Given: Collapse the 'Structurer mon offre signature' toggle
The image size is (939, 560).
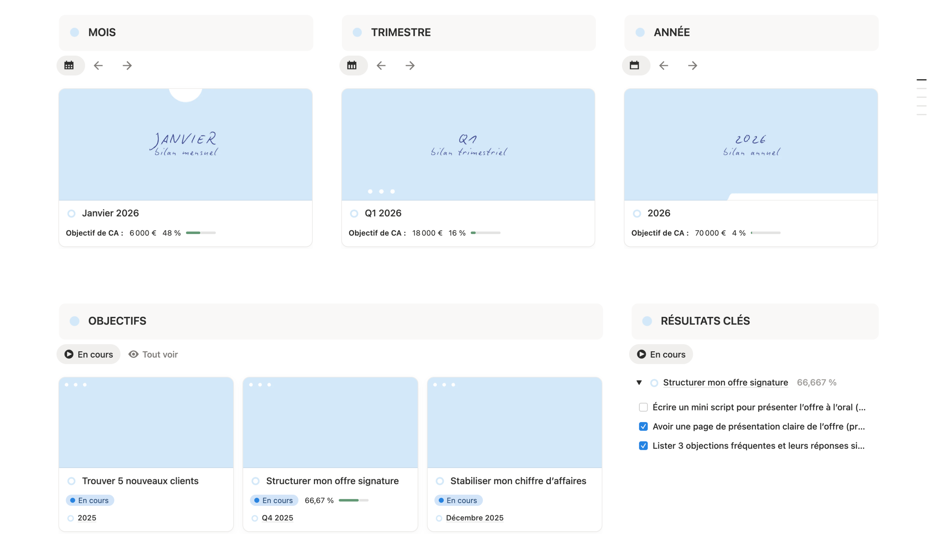Looking at the screenshot, I should coord(639,383).
